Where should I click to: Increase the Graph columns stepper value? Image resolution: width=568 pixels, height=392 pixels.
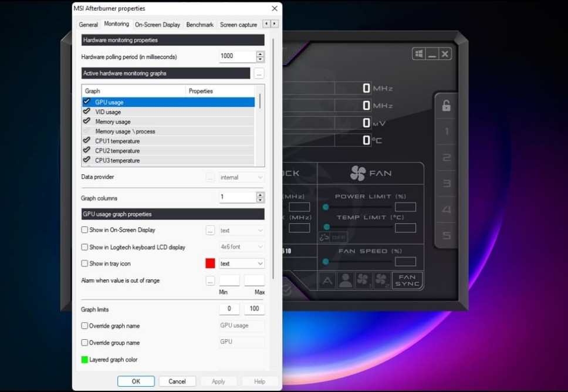click(261, 195)
